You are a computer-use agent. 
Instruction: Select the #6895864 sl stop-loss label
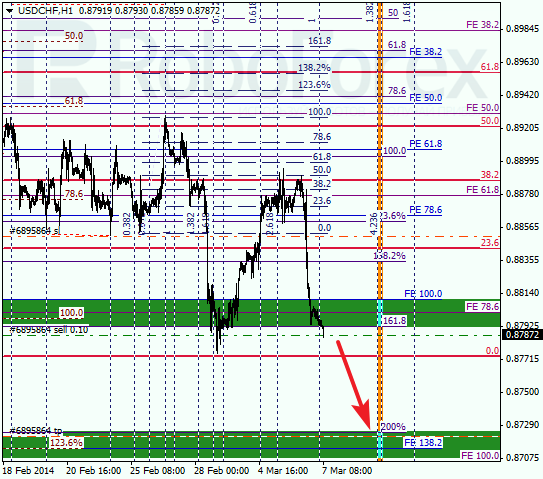click(35, 231)
